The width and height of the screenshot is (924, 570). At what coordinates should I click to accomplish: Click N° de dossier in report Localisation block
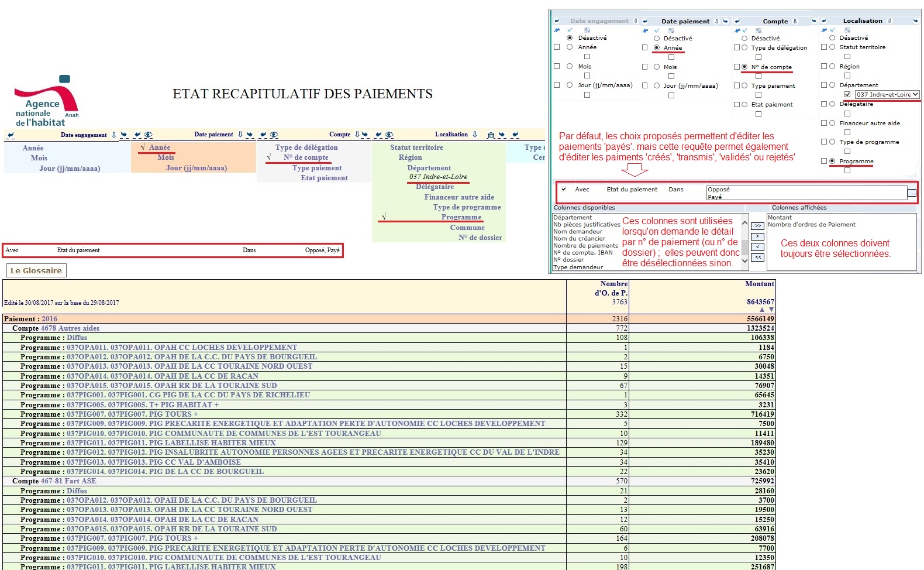[x=480, y=238]
